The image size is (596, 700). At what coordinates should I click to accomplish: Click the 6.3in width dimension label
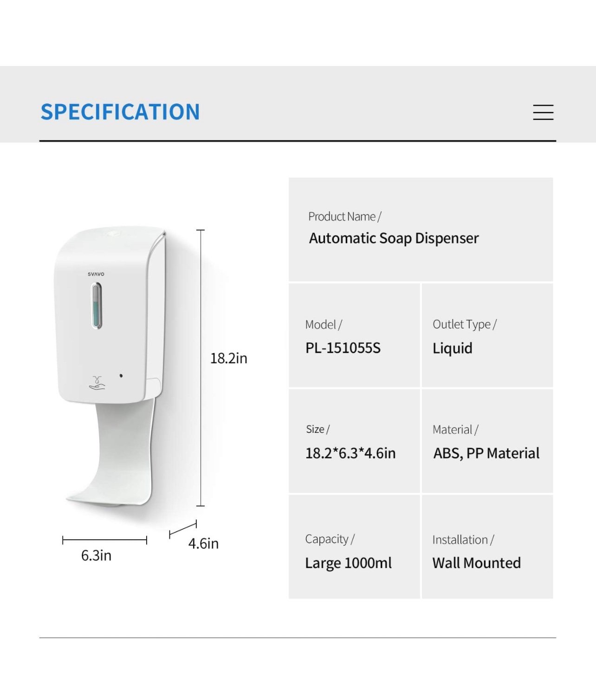pos(96,556)
